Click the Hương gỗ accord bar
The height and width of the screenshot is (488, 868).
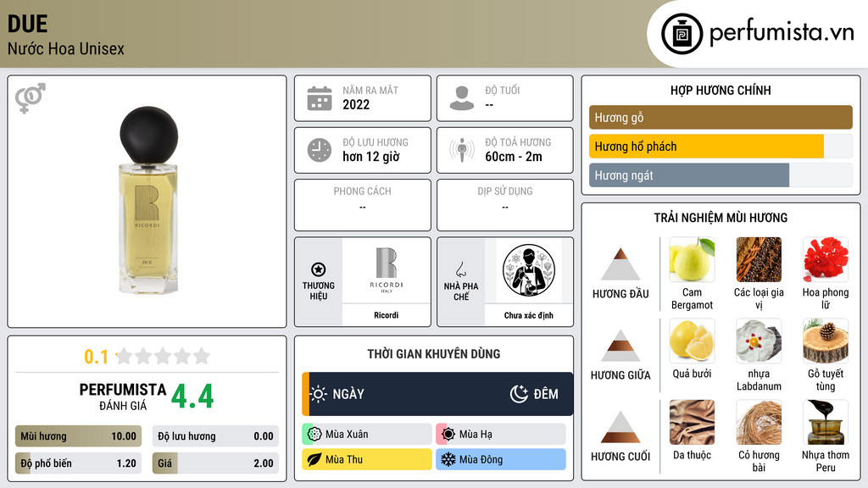[721, 117]
